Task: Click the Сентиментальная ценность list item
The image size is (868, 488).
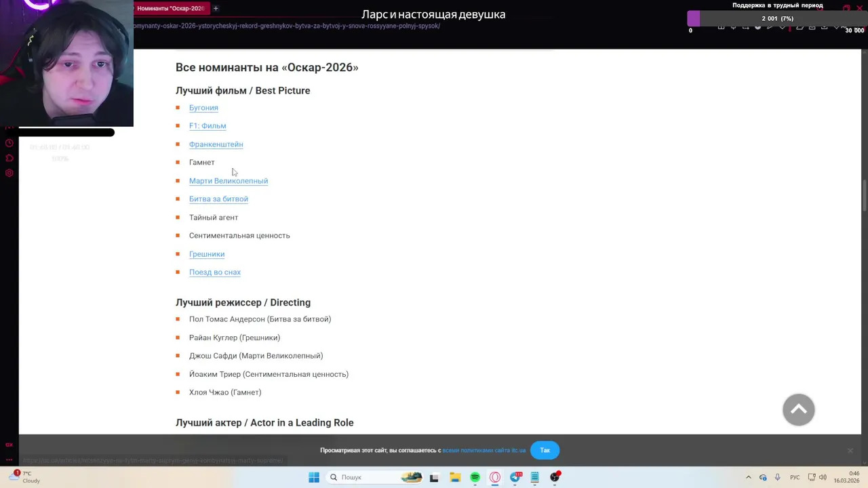Action: point(239,236)
